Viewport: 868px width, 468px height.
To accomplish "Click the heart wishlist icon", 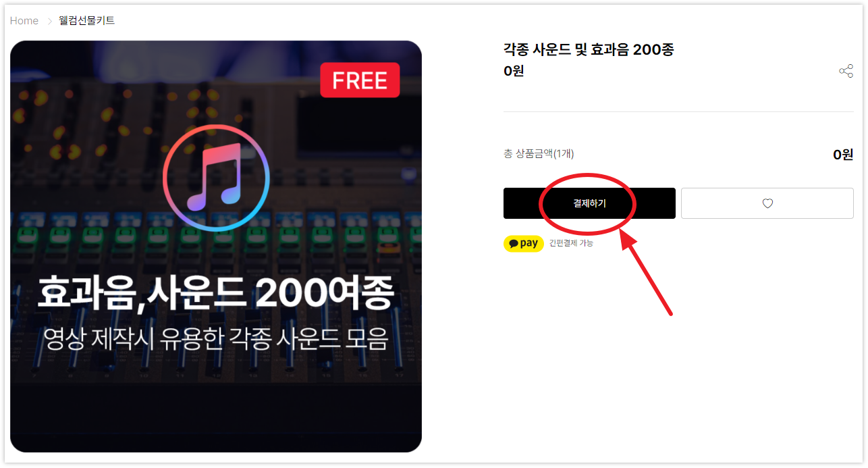I will pos(767,203).
